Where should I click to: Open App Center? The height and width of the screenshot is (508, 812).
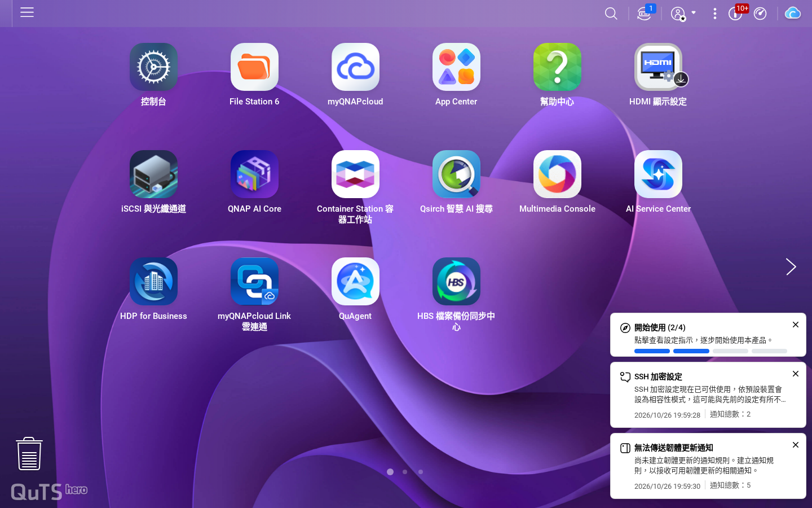[456, 67]
